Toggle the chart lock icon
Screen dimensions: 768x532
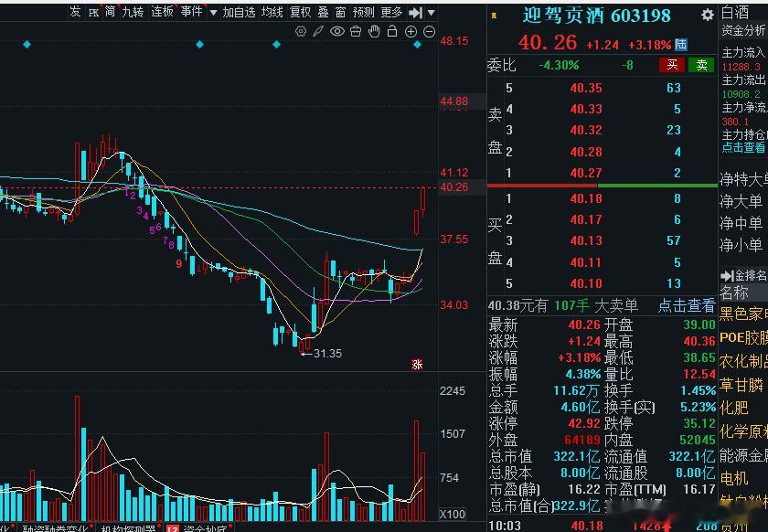(x=392, y=32)
